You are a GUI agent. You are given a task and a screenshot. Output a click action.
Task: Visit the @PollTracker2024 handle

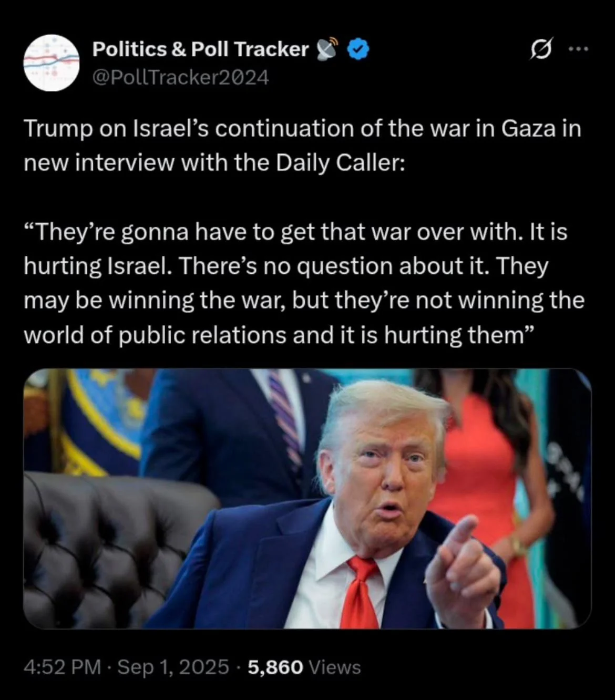tap(180, 78)
